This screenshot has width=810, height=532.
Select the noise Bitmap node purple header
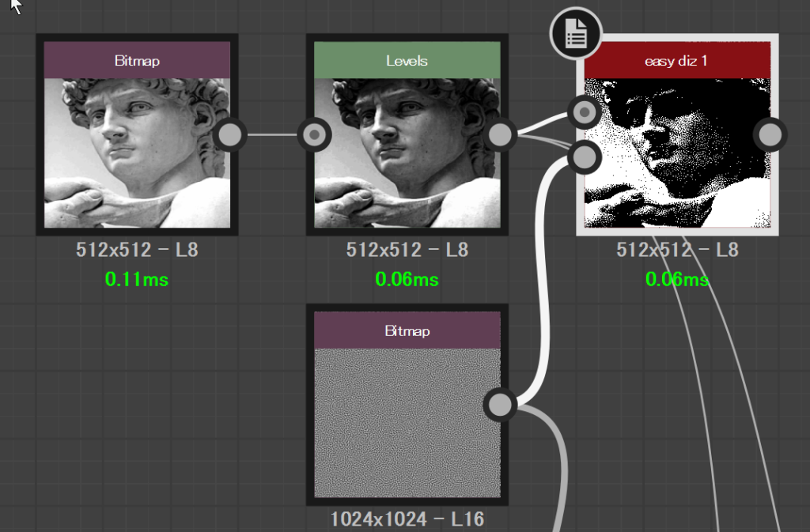tap(407, 330)
